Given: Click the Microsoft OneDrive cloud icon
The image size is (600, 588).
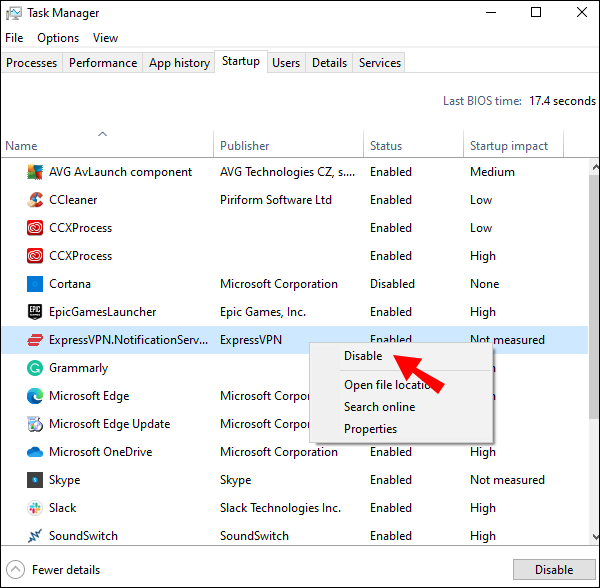Looking at the screenshot, I should point(35,452).
